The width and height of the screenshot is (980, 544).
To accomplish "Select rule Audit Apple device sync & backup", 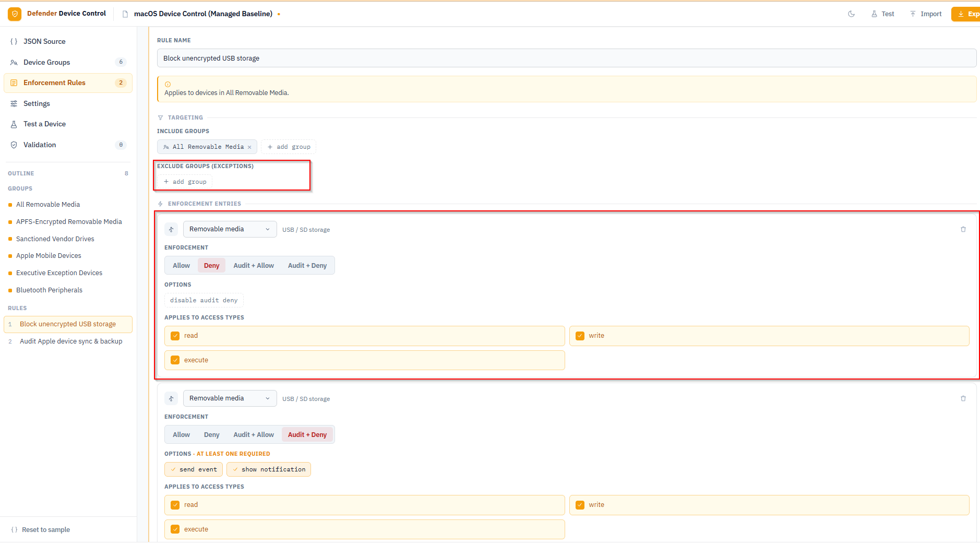I will (68, 341).
